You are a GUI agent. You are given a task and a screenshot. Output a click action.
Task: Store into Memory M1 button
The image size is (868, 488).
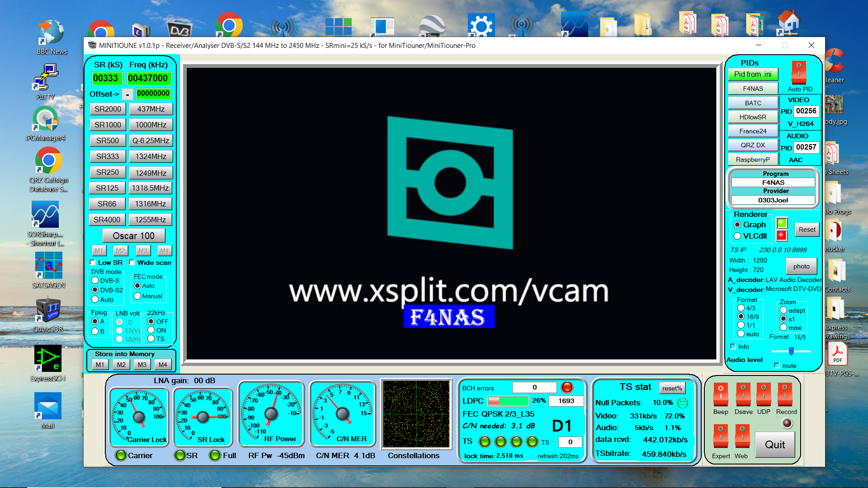(100, 365)
